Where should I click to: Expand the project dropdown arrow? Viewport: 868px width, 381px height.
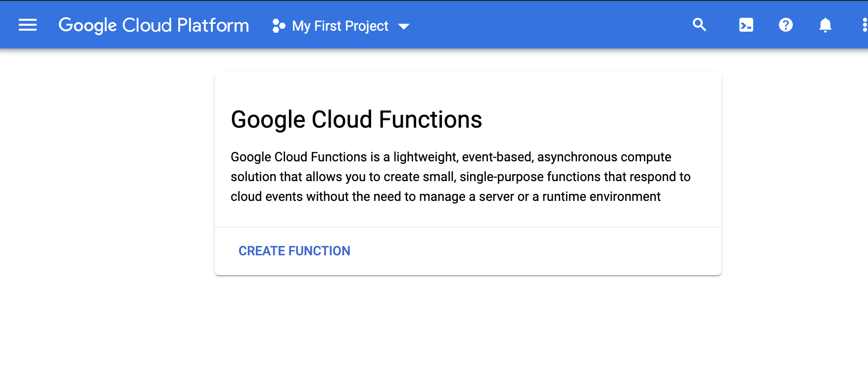coord(404,27)
